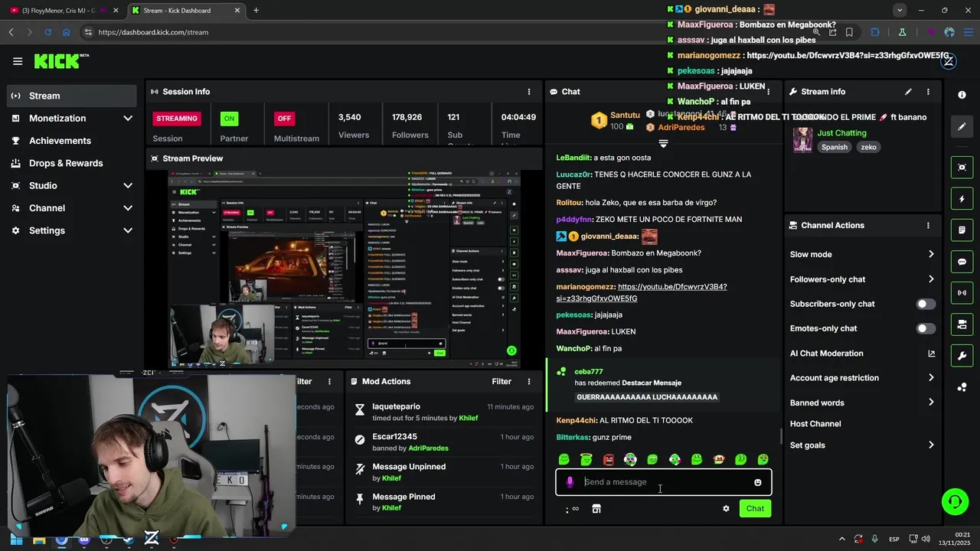This screenshot has width=980, height=551.
Task: Open AI Chat Moderation external link
Action: pyautogui.click(x=931, y=354)
